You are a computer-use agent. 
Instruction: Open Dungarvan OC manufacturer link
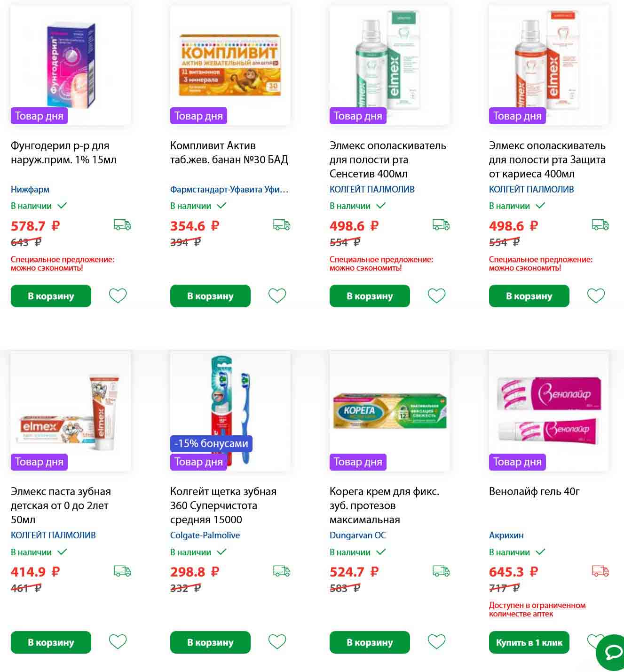click(357, 536)
